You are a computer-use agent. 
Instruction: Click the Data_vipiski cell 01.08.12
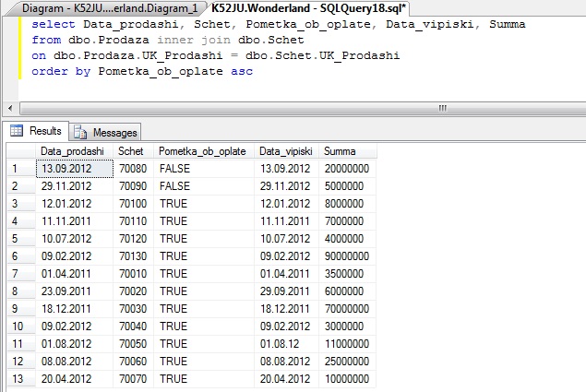tap(286, 344)
